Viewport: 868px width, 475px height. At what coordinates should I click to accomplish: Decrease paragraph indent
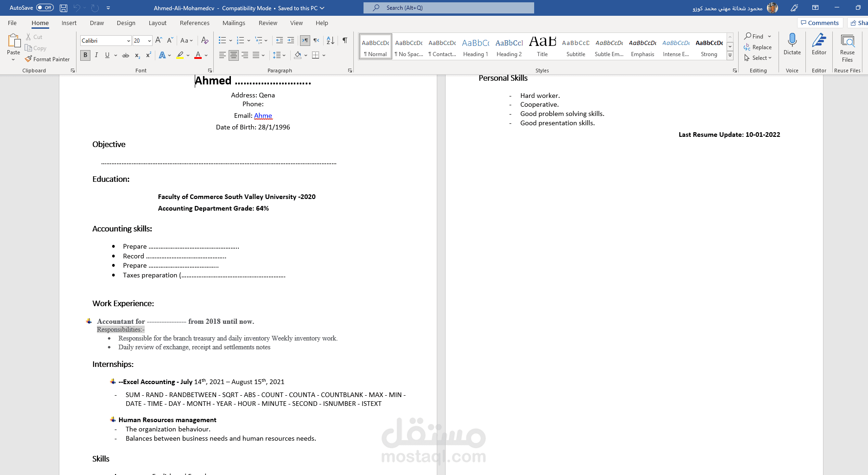coord(279,40)
